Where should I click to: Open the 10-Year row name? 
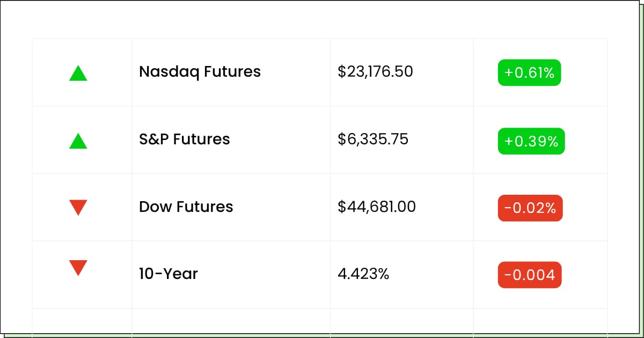pos(169,274)
